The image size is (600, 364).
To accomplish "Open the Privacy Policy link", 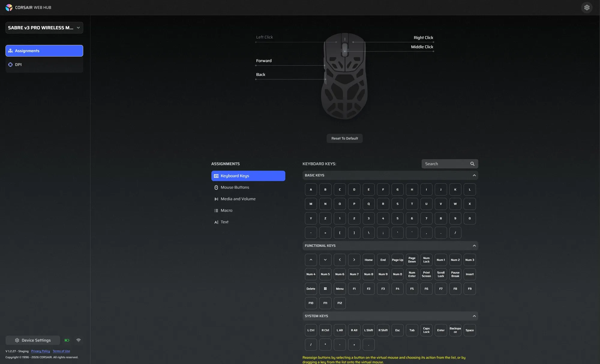I will 40,351.
